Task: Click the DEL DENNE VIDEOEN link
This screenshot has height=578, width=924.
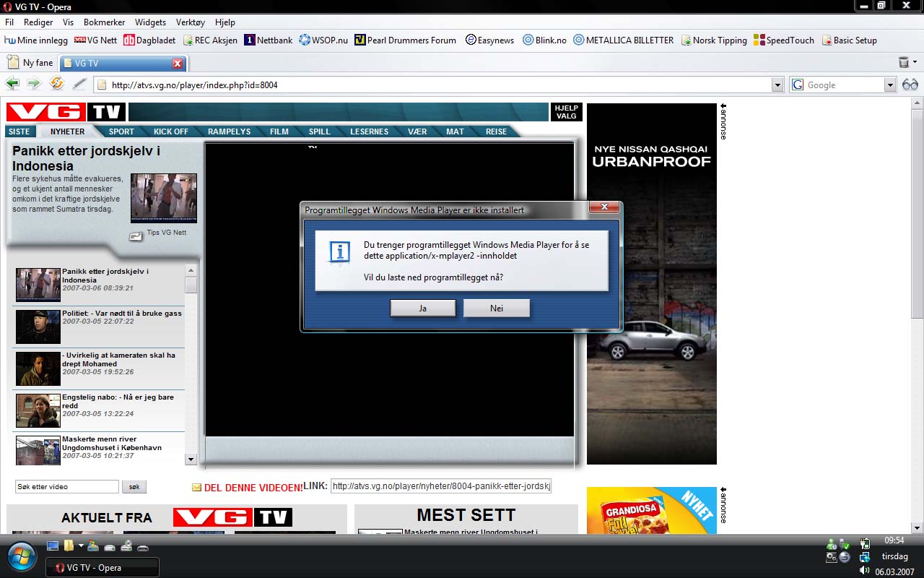Action: [253, 488]
